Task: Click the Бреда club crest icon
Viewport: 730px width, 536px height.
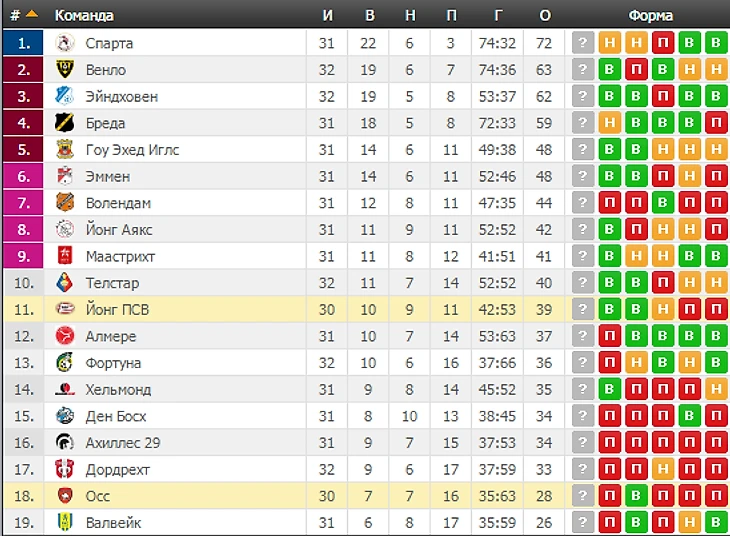Action: [65, 123]
